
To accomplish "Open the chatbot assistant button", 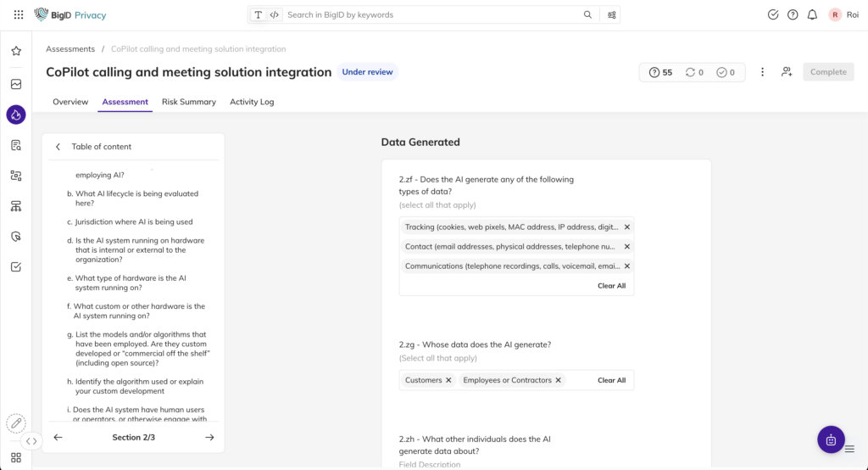I will (x=831, y=439).
